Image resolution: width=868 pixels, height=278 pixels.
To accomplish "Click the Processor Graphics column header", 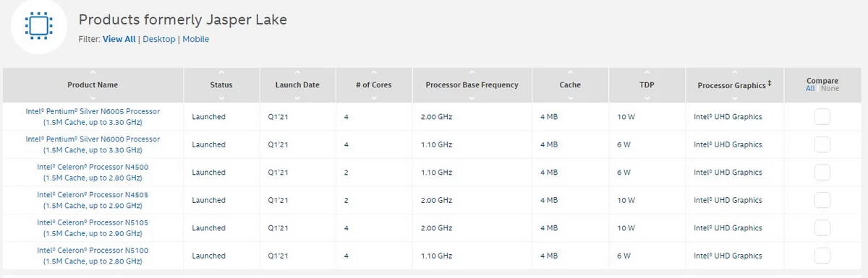I will point(734,84).
